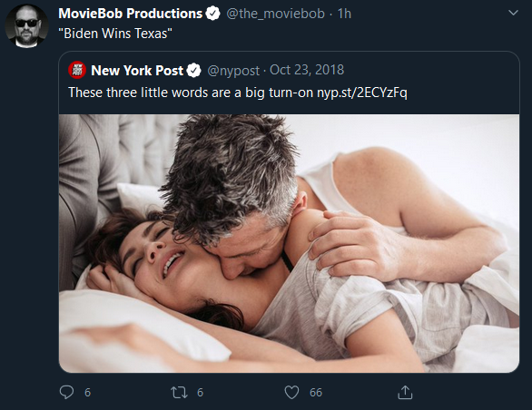This screenshot has width=532, height=410.
Task: Open the Oct 23, 2018 date link
Action: tap(307, 70)
